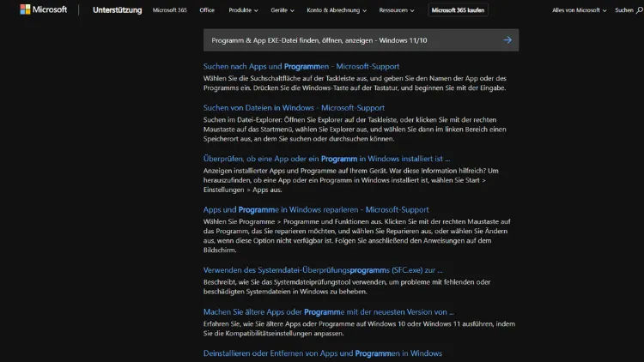Expand the Geräte dropdown
Image resolution: width=644 pixels, height=362 pixels.
[x=283, y=9]
